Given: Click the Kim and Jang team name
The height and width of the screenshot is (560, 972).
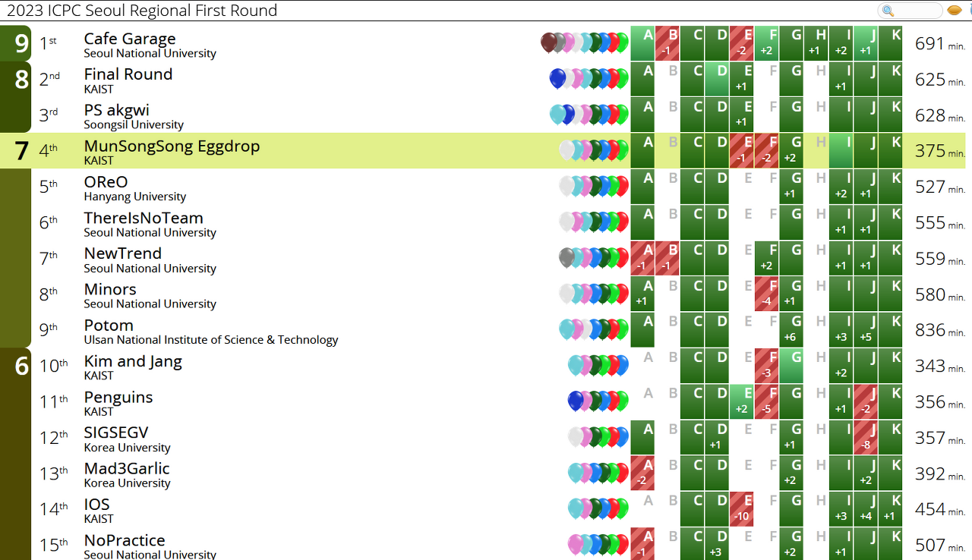Looking at the screenshot, I should point(133,361).
